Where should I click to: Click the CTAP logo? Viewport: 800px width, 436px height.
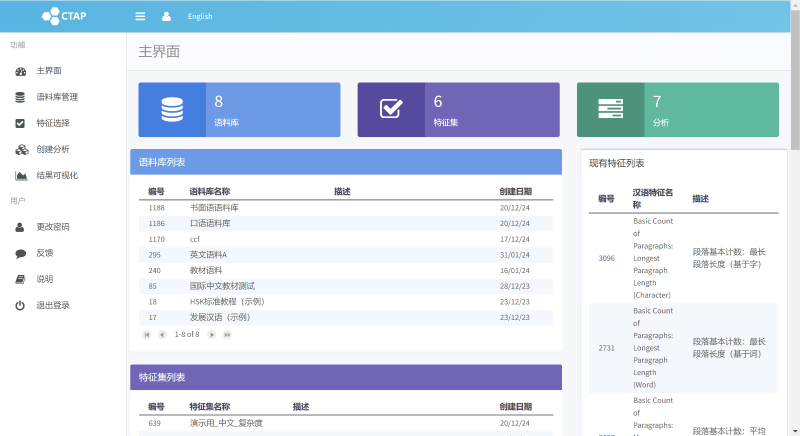click(64, 16)
